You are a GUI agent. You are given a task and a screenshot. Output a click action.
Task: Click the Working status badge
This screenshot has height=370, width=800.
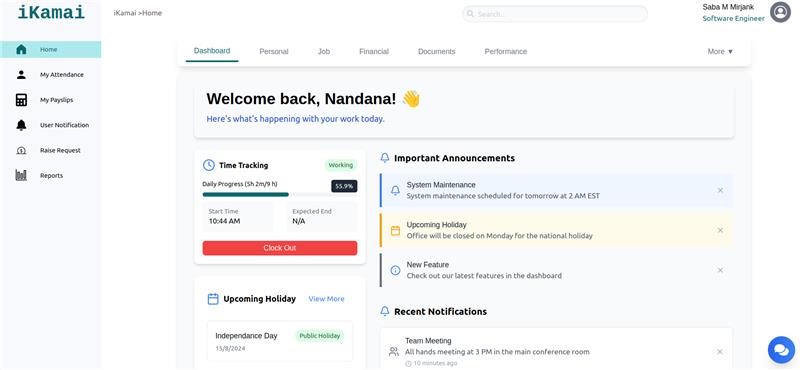[x=340, y=165]
